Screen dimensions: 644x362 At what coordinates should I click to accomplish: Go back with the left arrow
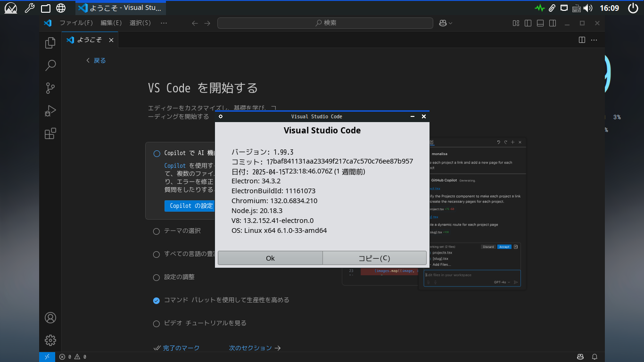click(x=195, y=23)
